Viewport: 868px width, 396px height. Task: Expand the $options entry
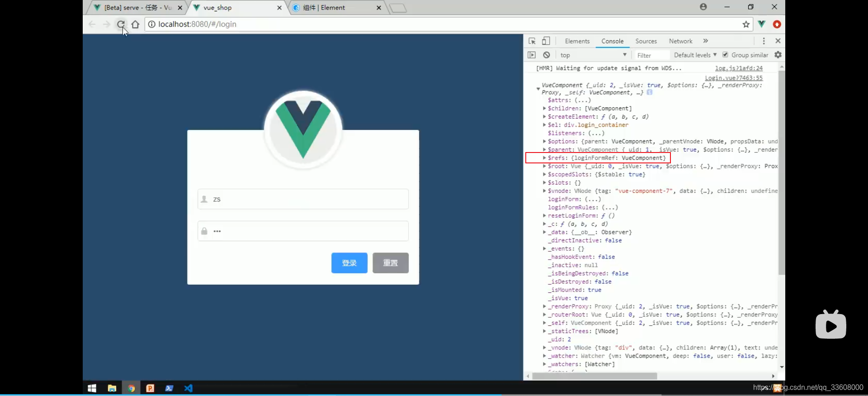point(544,142)
